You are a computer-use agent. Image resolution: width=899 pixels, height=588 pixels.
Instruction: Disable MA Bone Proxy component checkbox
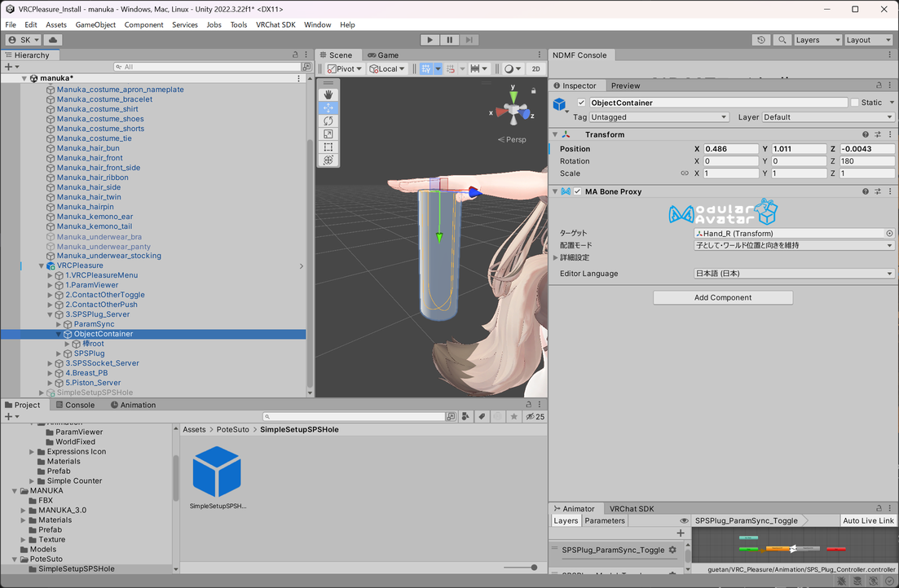[x=577, y=192]
